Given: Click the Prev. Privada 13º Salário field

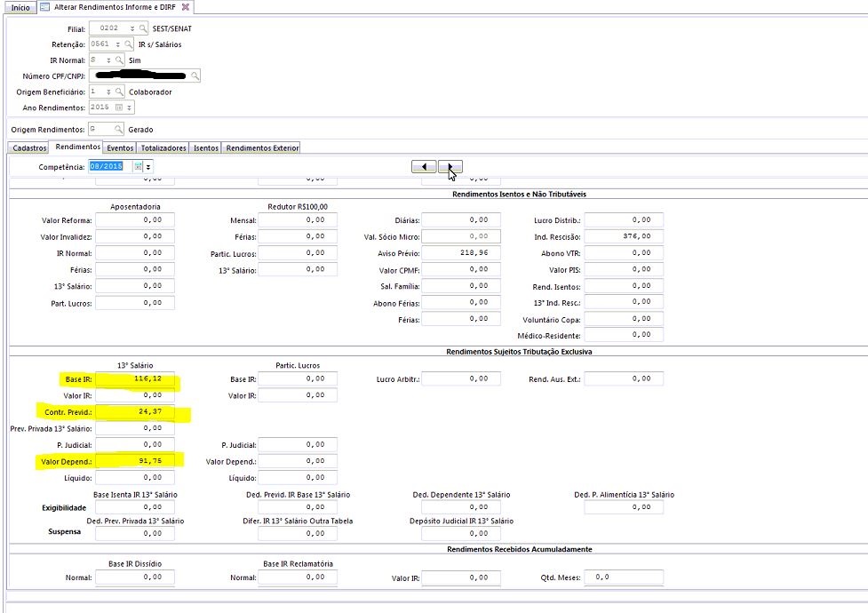Looking at the screenshot, I should point(135,428).
